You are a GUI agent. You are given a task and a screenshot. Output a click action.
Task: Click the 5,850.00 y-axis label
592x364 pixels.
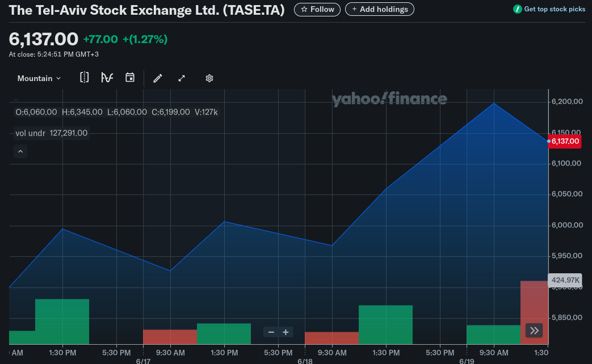(567, 318)
